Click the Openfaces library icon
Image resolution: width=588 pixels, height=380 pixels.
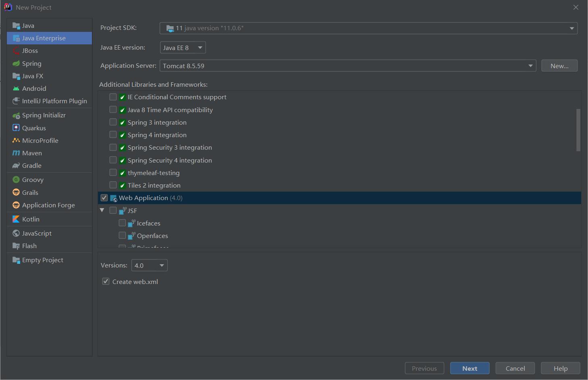(x=131, y=236)
